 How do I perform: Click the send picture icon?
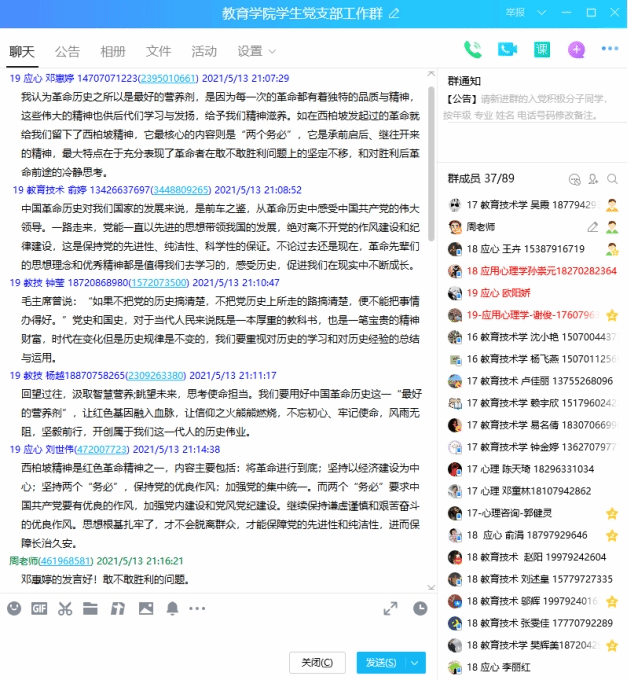click(x=146, y=608)
